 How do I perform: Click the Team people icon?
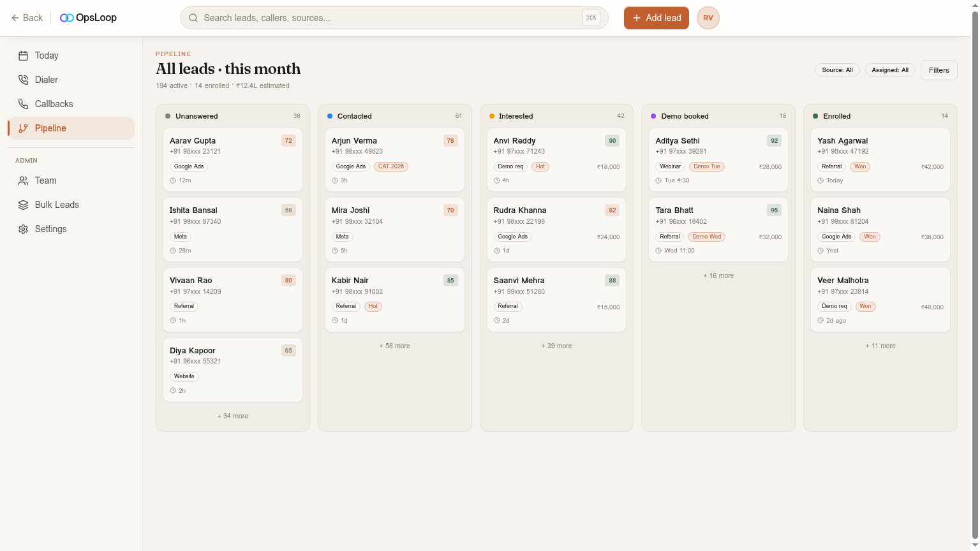tap(23, 180)
